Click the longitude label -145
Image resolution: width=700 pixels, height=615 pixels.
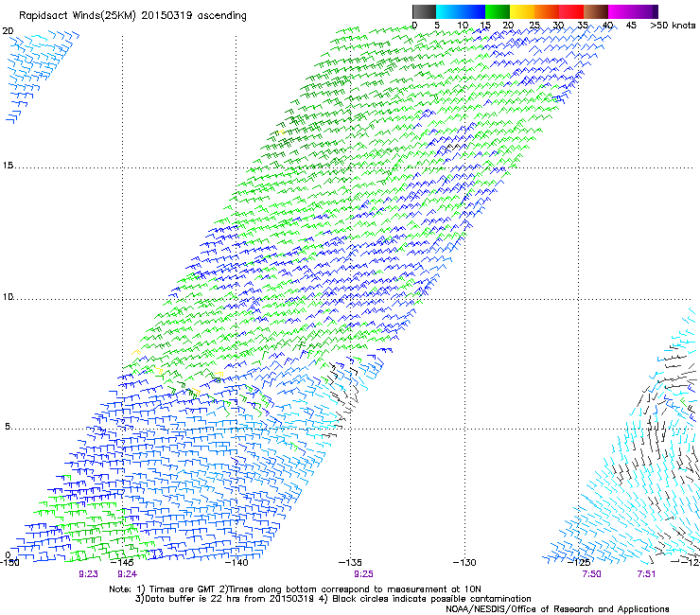(122, 562)
